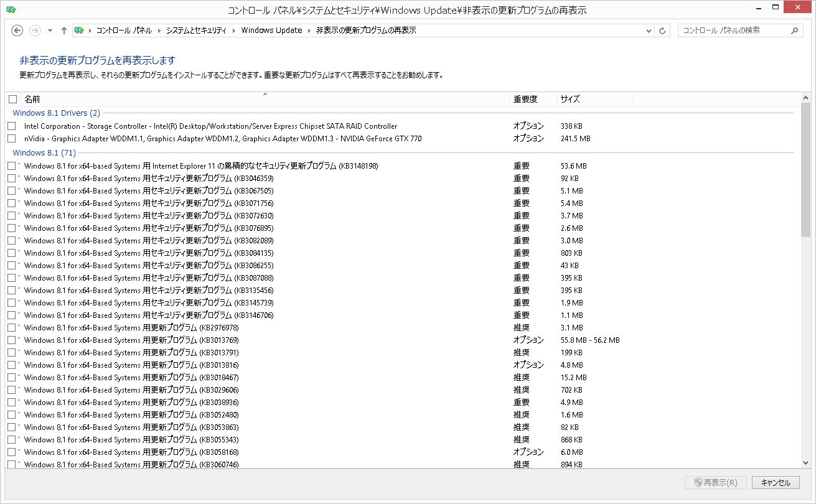The height and width of the screenshot is (504, 816).
Task: Check the KB3071756 security update
Action: click(x=12, y=203)
